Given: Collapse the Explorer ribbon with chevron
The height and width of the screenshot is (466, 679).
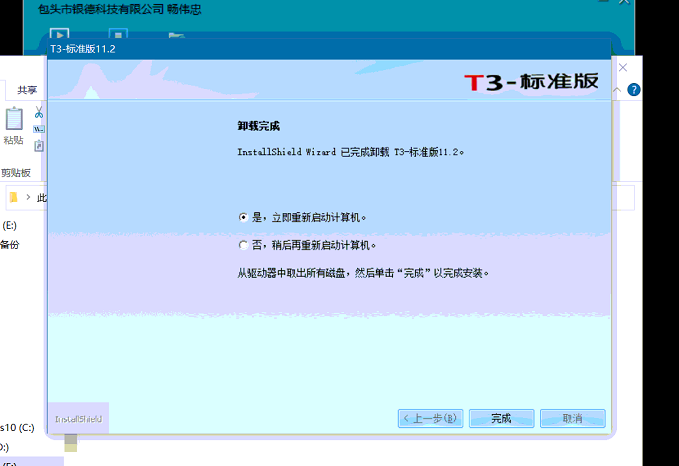Looking at the screenshot, I should [x=617, y=90].
